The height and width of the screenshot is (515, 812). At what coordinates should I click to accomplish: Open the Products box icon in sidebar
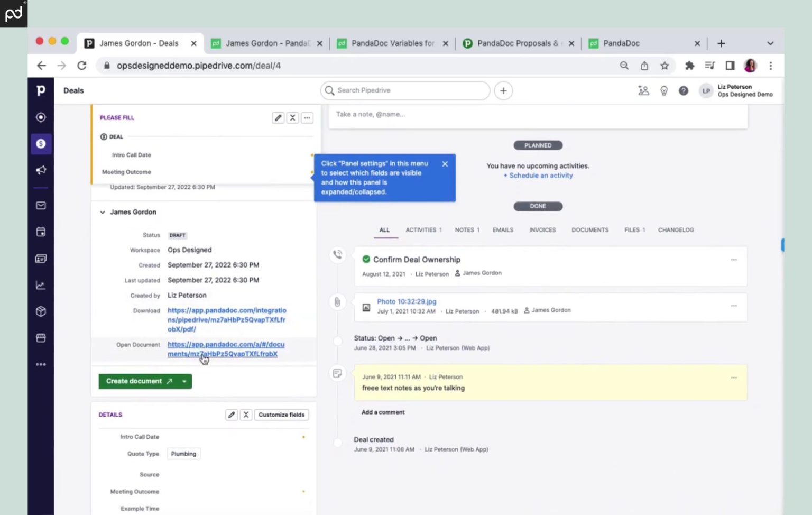click(x=41, y=311)
